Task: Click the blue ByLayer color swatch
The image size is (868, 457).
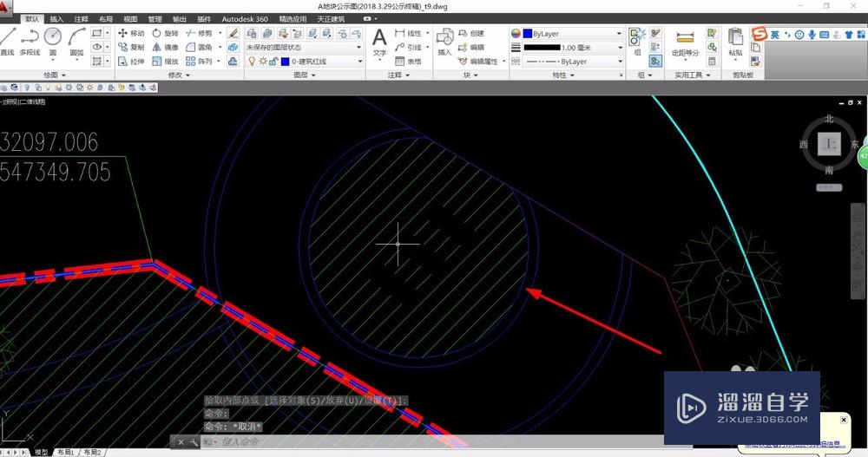Action: 528,33
